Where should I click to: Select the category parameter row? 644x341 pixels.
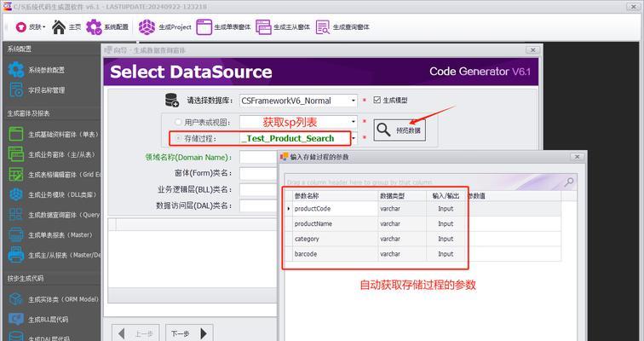click(x=423, y=239)
